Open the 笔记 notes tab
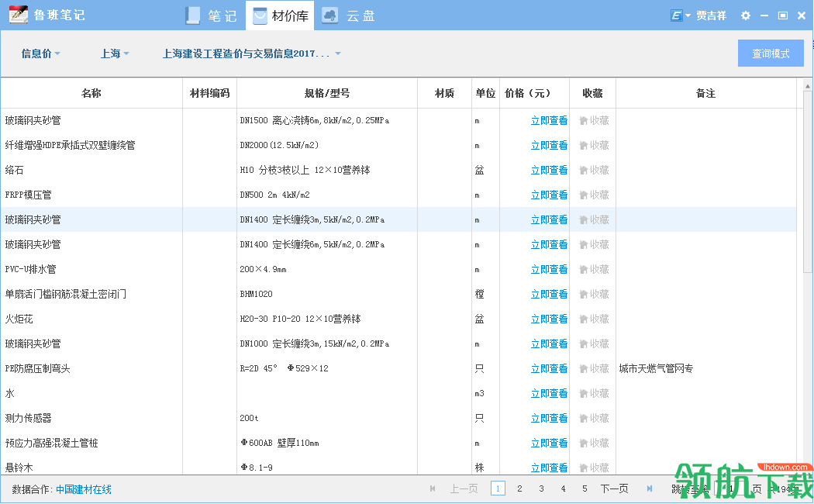This screenshot has height=504, width=814. coord(211,16)
